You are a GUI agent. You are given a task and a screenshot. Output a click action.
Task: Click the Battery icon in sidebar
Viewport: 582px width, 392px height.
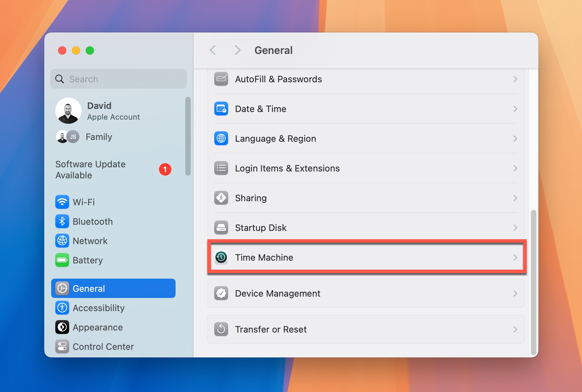pos(62,260)
